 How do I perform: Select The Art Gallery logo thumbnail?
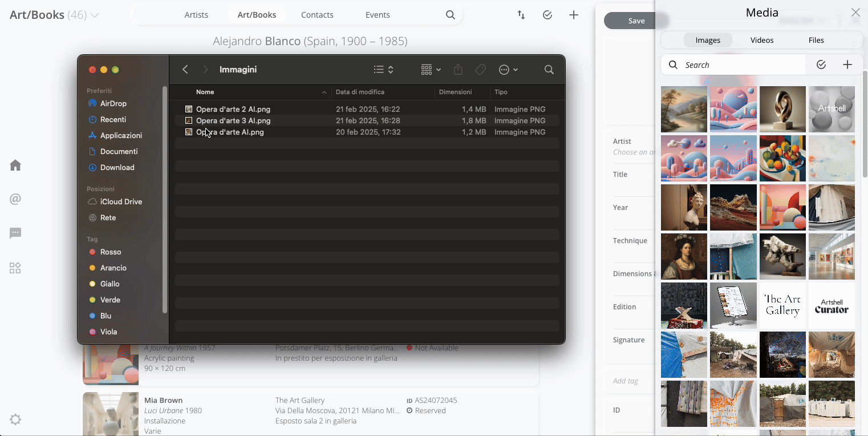click(782, 305)
